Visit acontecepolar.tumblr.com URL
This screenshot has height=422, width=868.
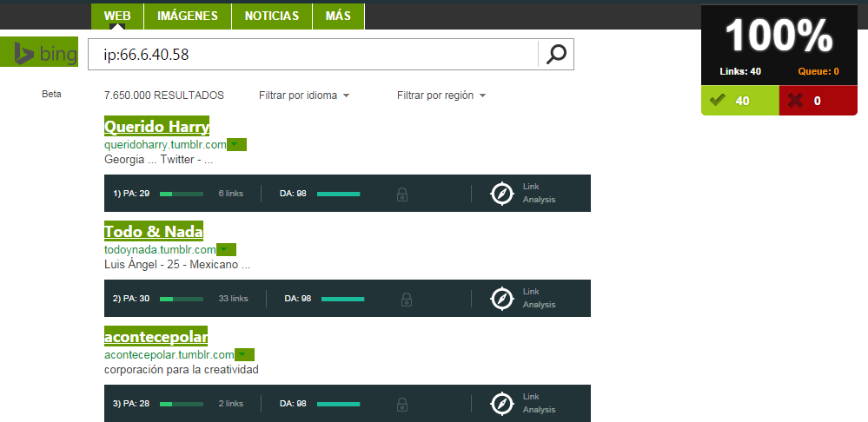point(169,354)
